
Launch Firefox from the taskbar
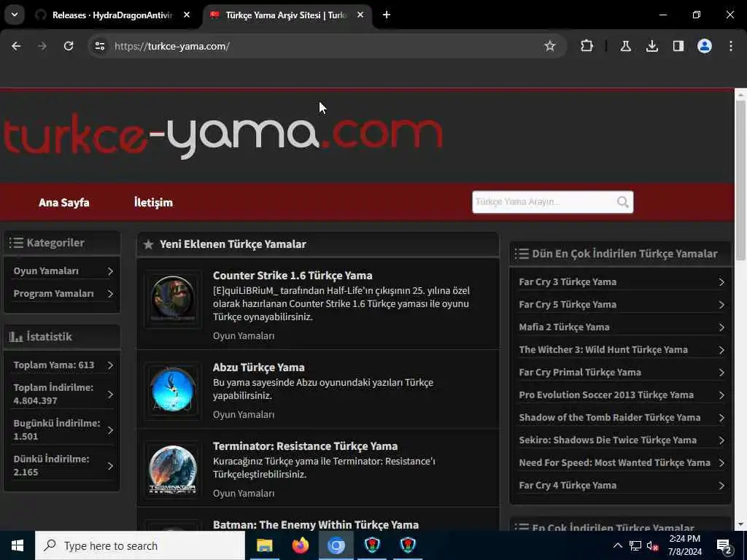pos(300,545)
